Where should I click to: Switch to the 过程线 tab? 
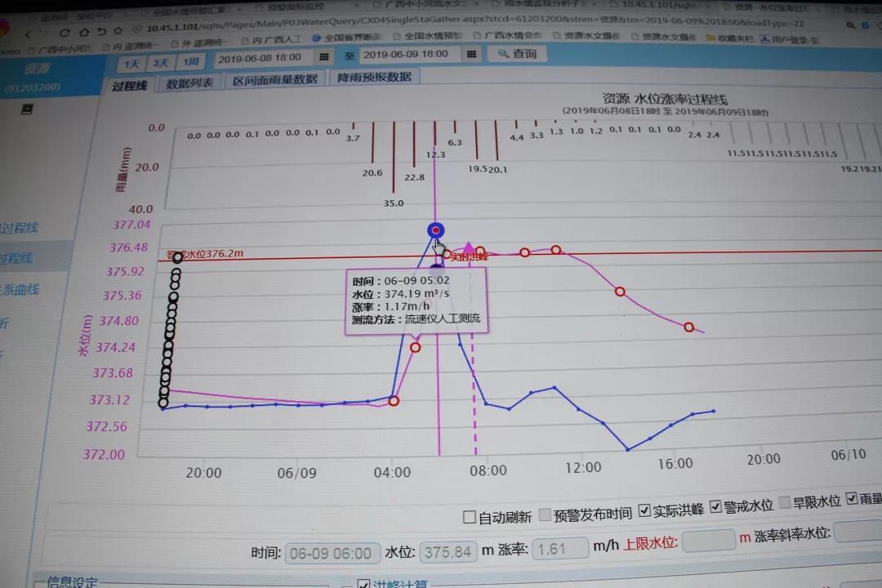click(129, 86)
